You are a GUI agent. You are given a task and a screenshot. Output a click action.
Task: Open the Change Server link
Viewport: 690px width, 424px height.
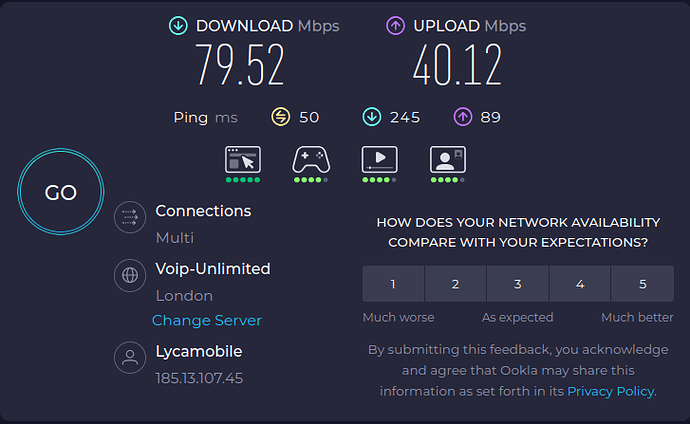point(207,320)
